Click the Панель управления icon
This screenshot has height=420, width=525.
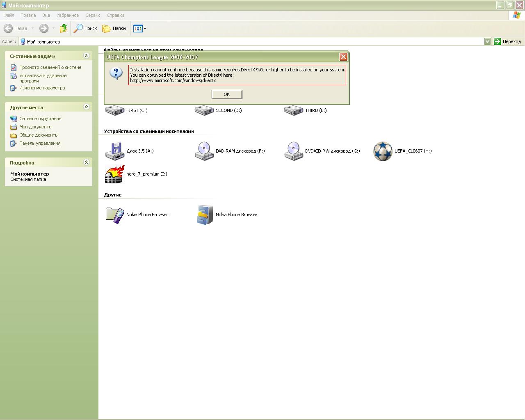pos(14,143)
